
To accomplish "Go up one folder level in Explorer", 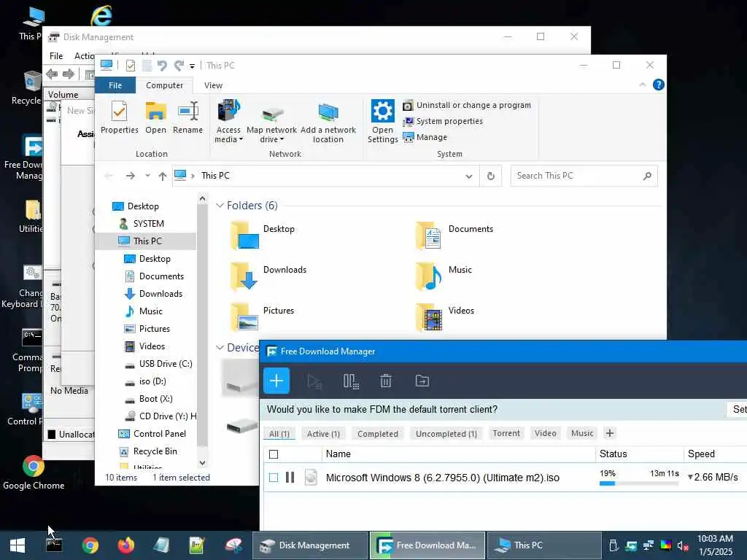I will coord(163,176).
